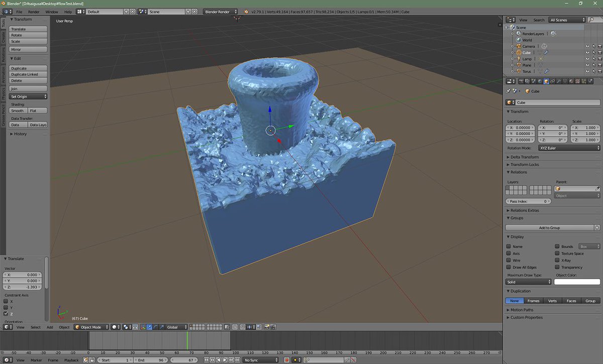Open the File menu
The width and height of the screenshot is (603, 364).
tap(19, 11)
